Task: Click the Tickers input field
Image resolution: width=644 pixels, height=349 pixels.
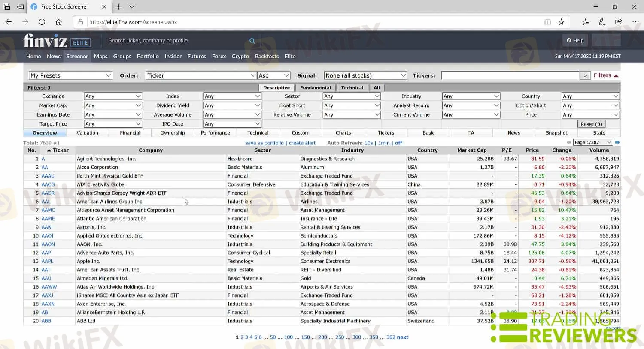Action: [510, 75]
